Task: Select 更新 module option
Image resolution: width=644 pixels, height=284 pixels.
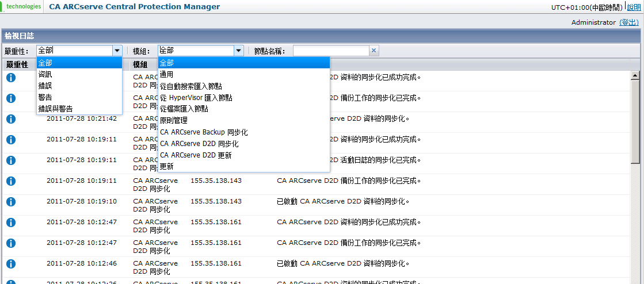Action: [244, 167]
